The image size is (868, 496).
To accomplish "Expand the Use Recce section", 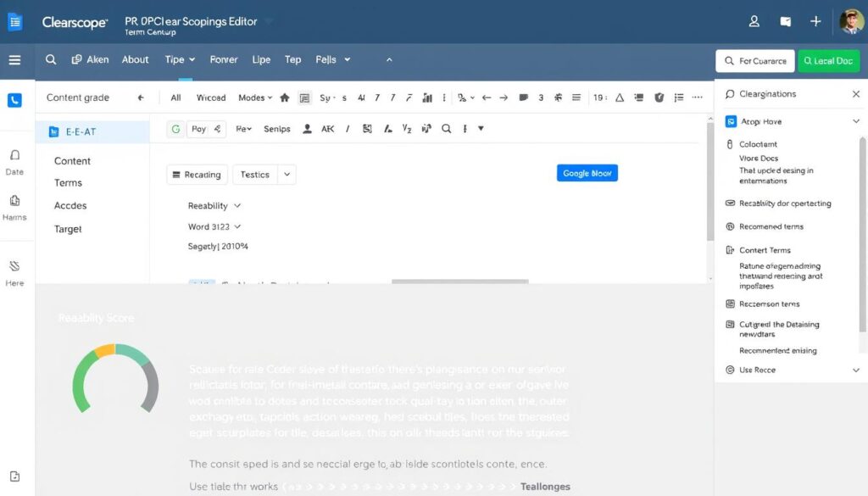I will click(856, 370).
